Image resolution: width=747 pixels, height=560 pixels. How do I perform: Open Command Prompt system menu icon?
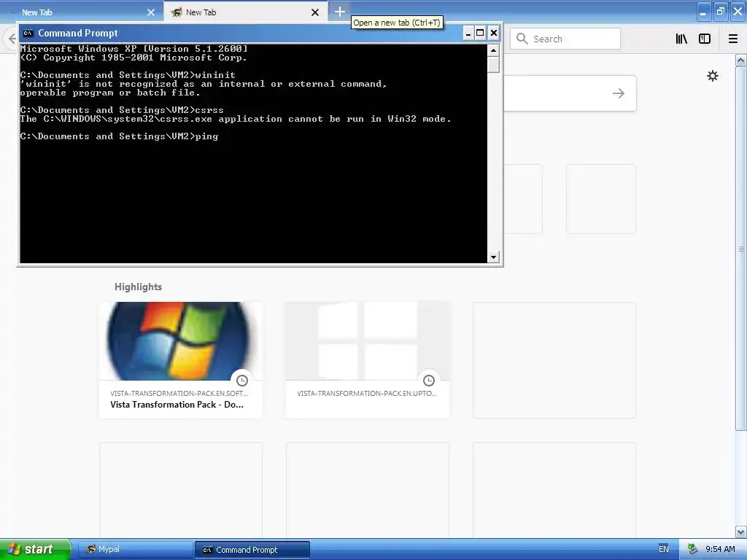[x=28, y=34]
